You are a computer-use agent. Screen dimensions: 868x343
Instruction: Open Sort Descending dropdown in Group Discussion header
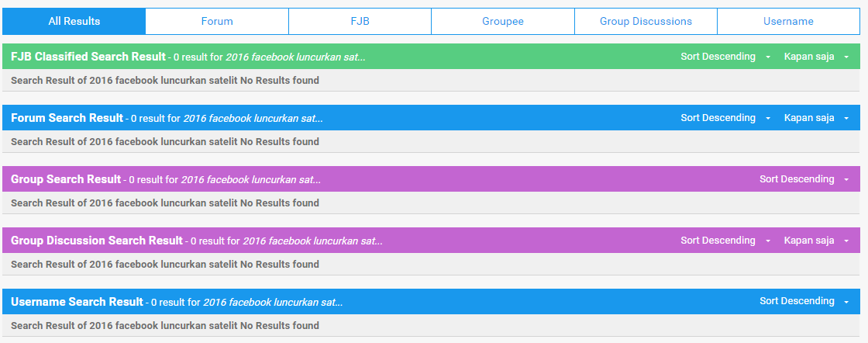click(x=725, y=241)
